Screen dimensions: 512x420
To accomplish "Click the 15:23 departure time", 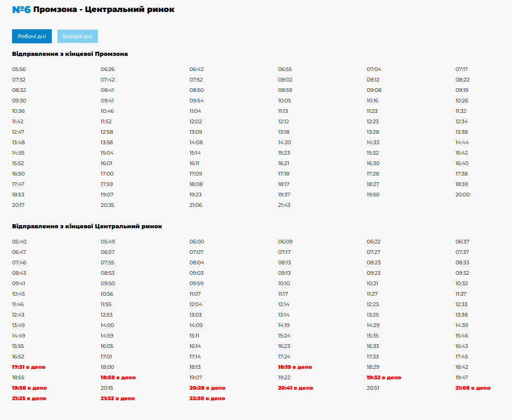I will pos(284,153).
